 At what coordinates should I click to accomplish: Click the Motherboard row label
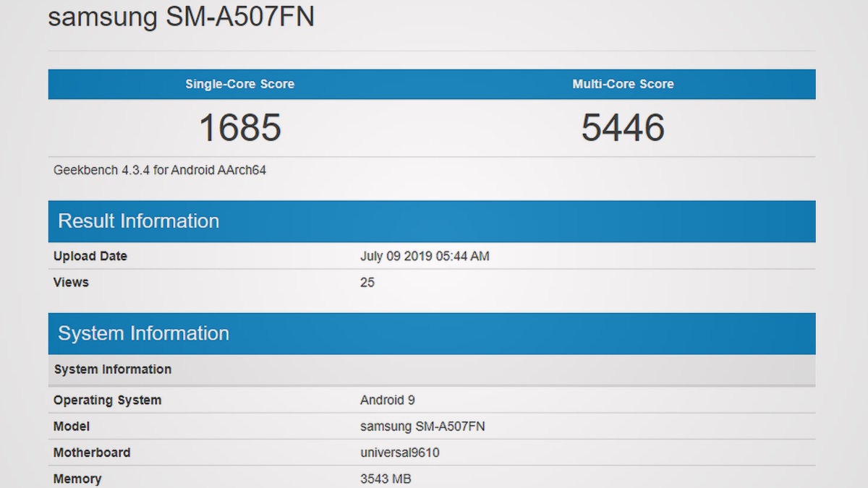tap(92, 453)
